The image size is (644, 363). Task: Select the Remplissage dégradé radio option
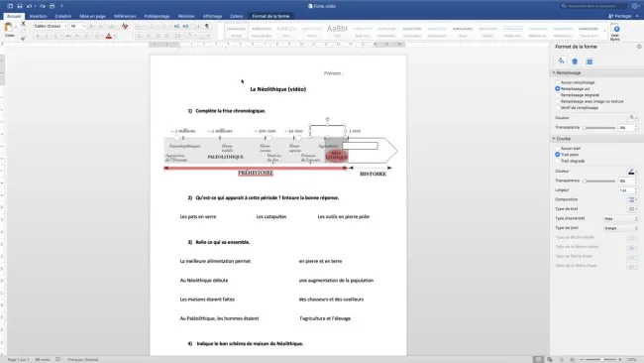click(x=558, y=95)
